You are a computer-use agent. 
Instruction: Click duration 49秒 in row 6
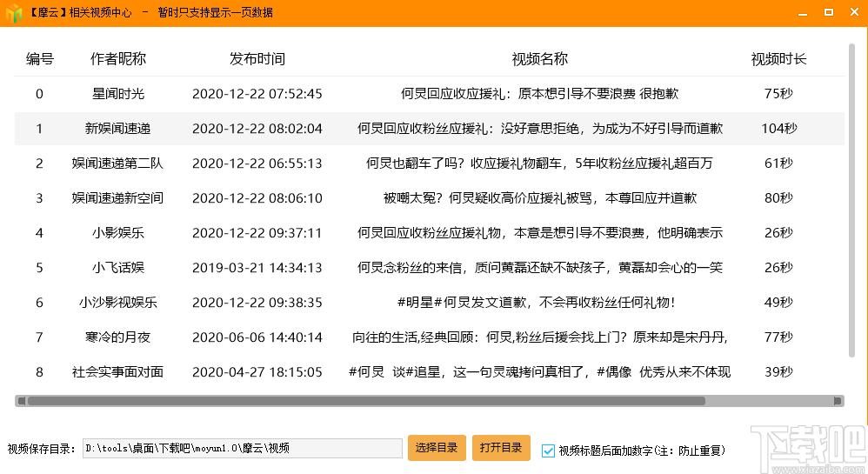[x=778, y=303]
